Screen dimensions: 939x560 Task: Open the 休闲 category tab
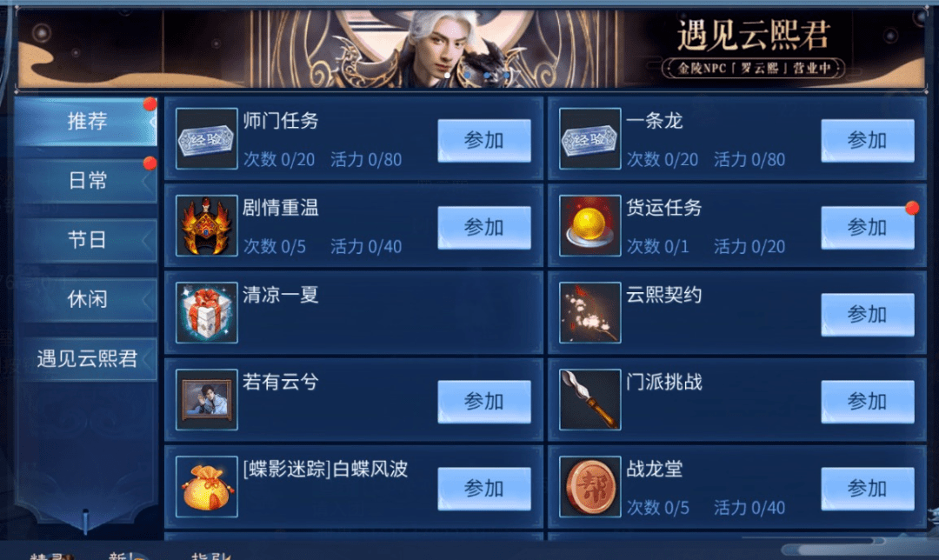tap(86, 299)
